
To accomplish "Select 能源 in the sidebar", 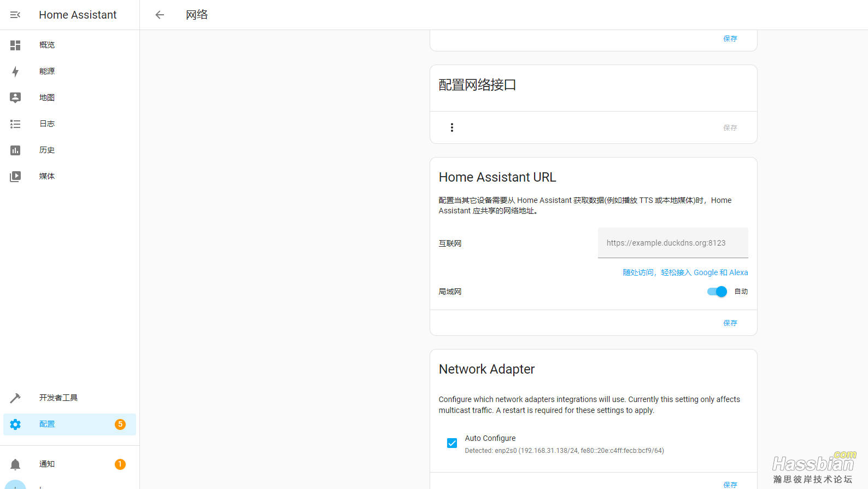I will click(69, 71).
